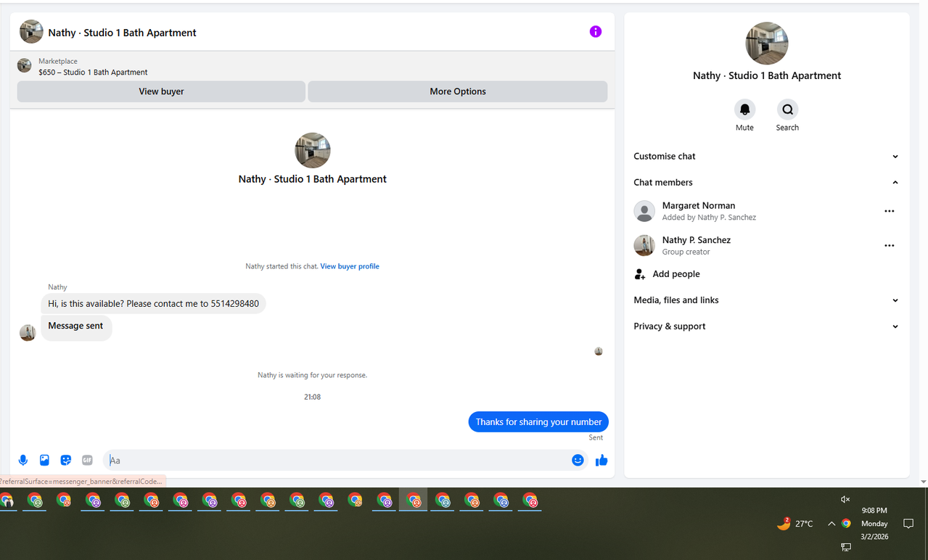Open the GIF picker icon
Screen dimensions: 928x560
[x=87, y=460]
